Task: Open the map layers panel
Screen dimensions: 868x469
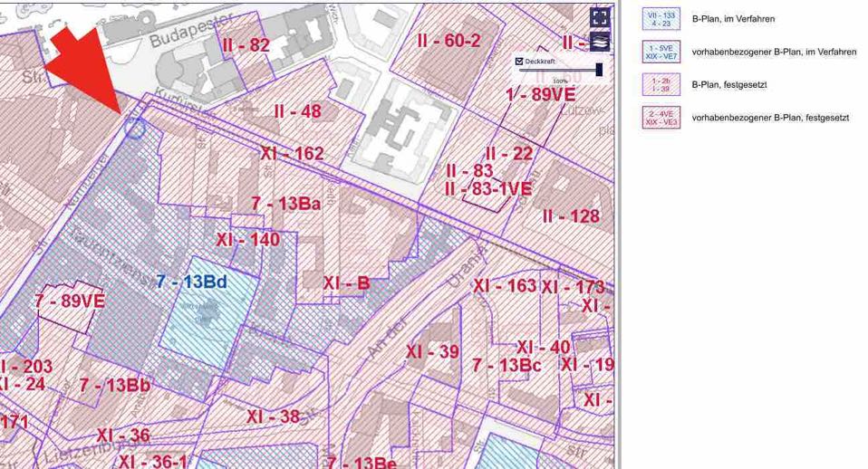Action: pos(600,41)
